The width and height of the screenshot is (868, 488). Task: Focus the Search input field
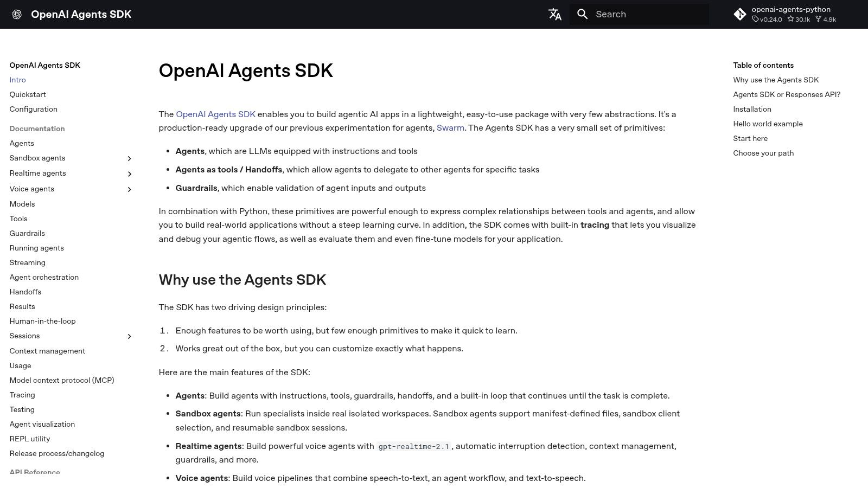[639, 15]
